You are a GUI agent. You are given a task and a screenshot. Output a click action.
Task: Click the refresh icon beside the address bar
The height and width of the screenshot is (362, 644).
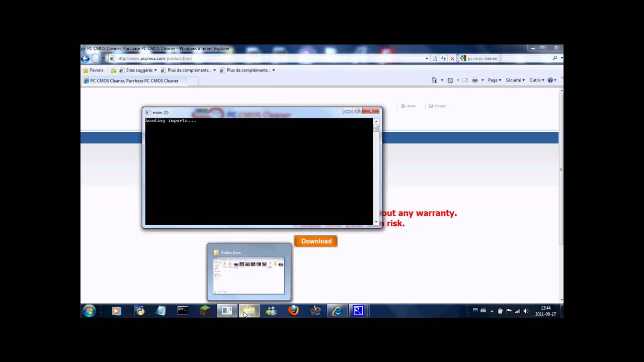[443, 58]
